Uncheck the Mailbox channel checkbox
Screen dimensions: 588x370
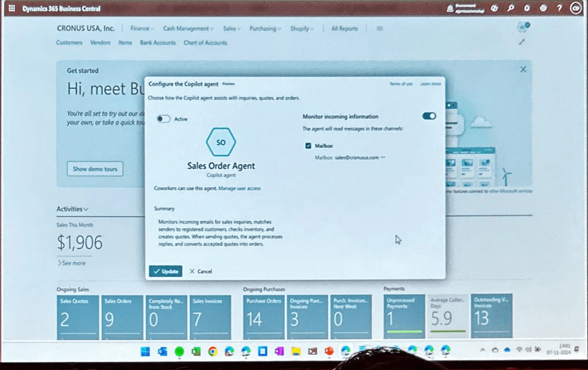(308, 146)
